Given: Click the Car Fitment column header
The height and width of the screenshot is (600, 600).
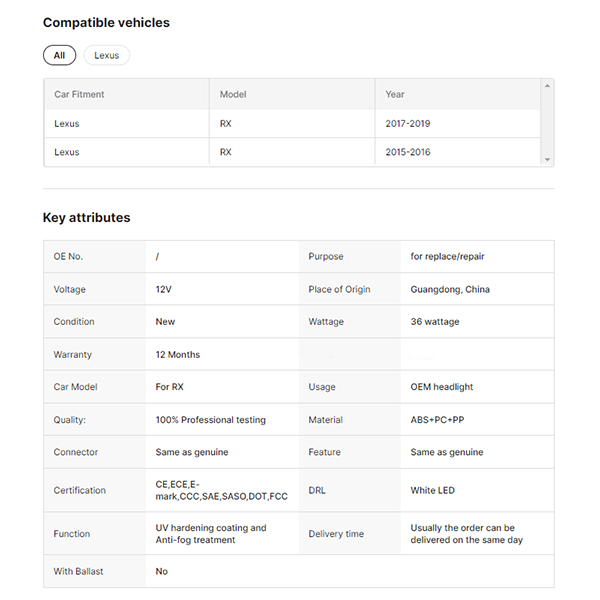Looking at the screenshot, I should 79,94.
